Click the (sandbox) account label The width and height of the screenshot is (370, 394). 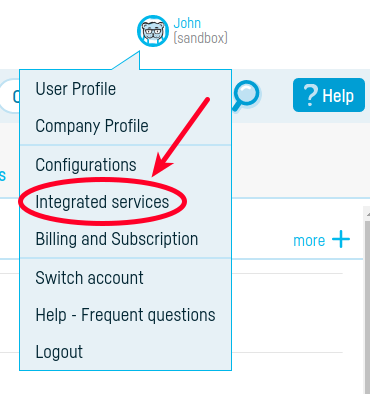tap(201, 38)
